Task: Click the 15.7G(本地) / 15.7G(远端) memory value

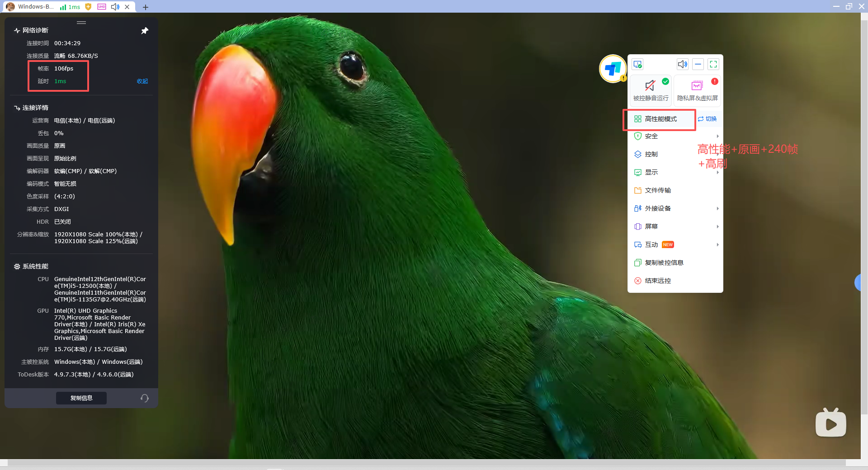Action: 90,349
